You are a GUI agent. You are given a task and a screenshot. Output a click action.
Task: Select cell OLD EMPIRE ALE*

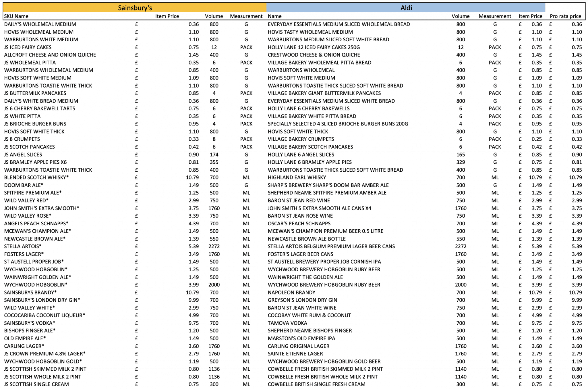pos(25,338)
